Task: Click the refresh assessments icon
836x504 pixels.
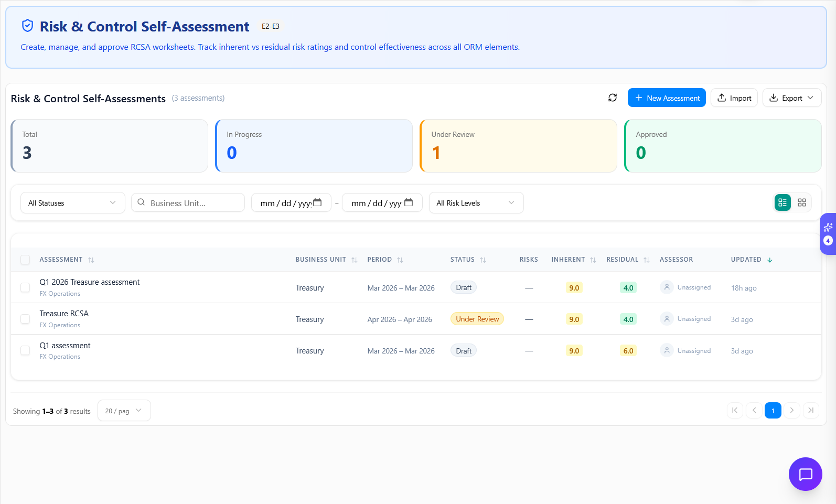Action: (612, 98)
